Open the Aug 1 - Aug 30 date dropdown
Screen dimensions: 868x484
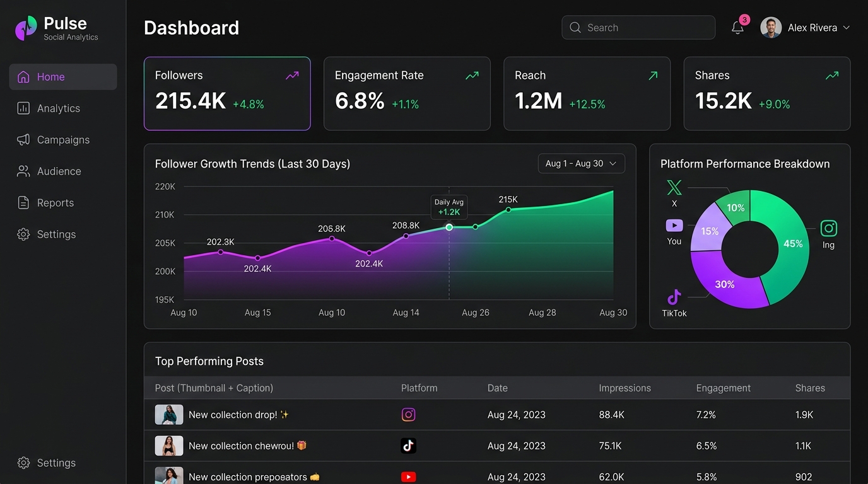coord(582,163)
